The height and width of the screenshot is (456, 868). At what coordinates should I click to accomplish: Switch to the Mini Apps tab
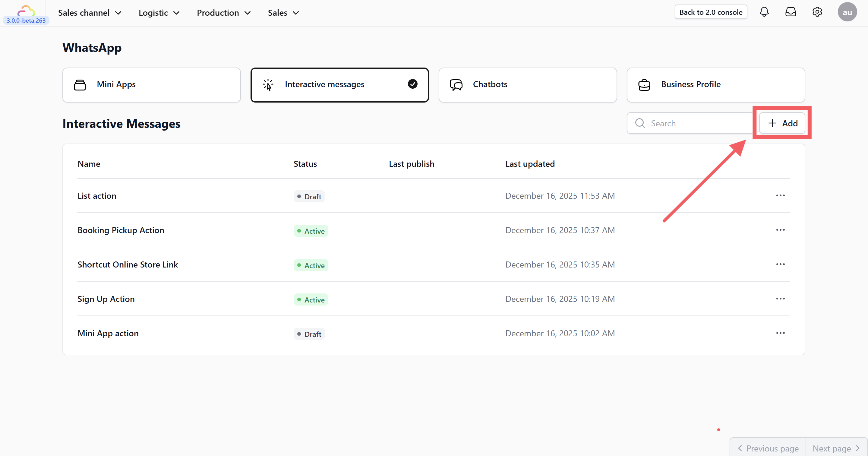pyautogui.click(x=152, y=85)
